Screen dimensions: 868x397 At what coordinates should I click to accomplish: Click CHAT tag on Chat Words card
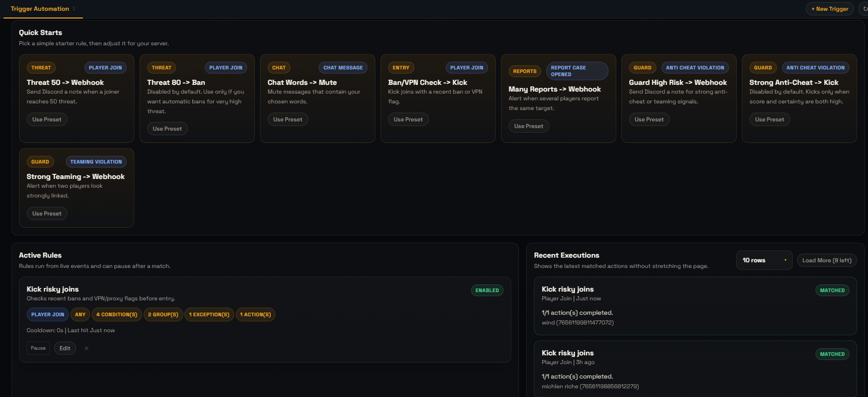279,67
